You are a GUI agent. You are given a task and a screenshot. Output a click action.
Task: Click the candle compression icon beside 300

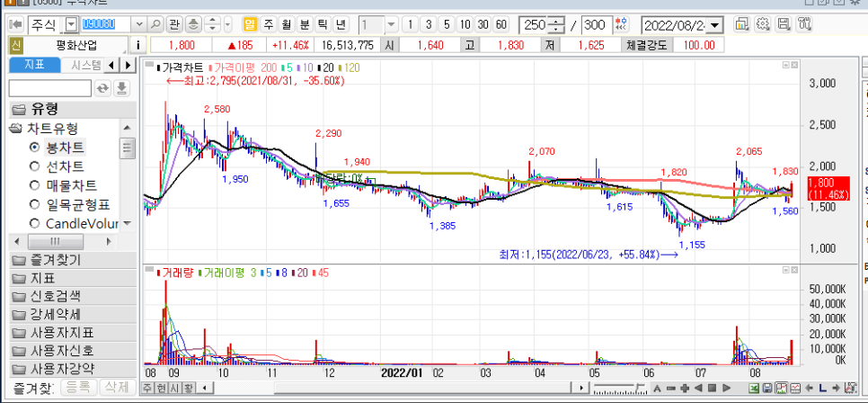(x=622, y=25)
